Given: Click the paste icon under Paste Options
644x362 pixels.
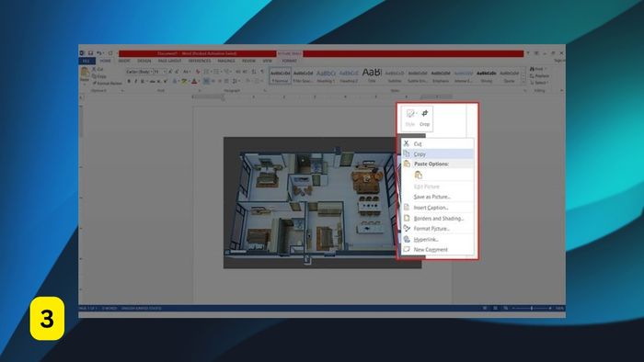Looking at the screenshot, I should [x=418, y=175].
